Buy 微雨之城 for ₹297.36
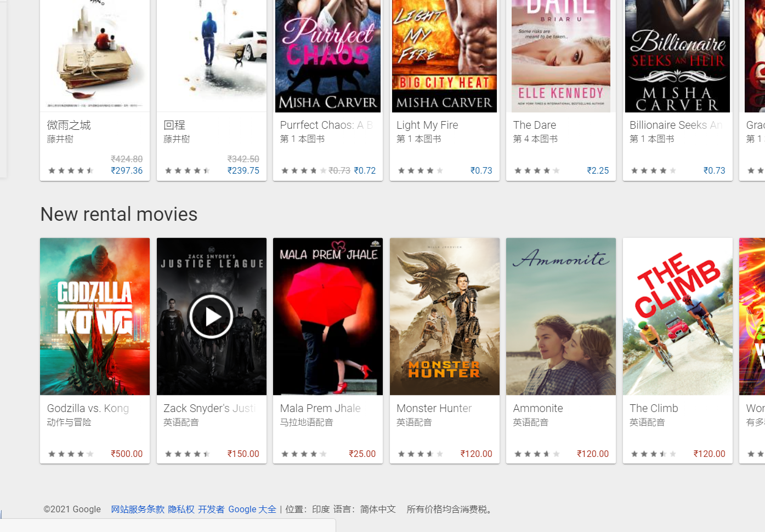This screenshot has width=765, height=532. pyautogui.click(x=127, y=170)
